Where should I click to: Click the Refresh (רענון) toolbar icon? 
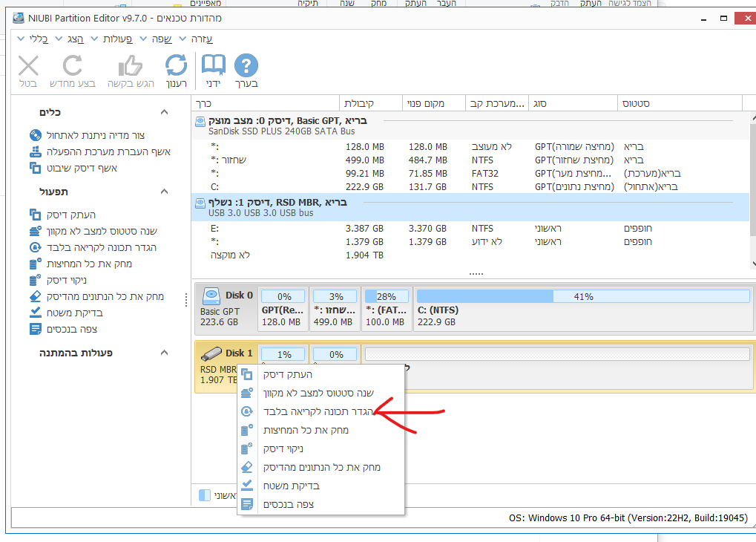[x=176, y=67]
